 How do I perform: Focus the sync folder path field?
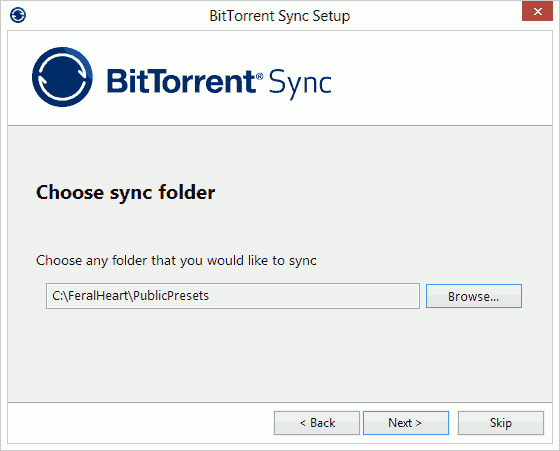tap(232, 296)
